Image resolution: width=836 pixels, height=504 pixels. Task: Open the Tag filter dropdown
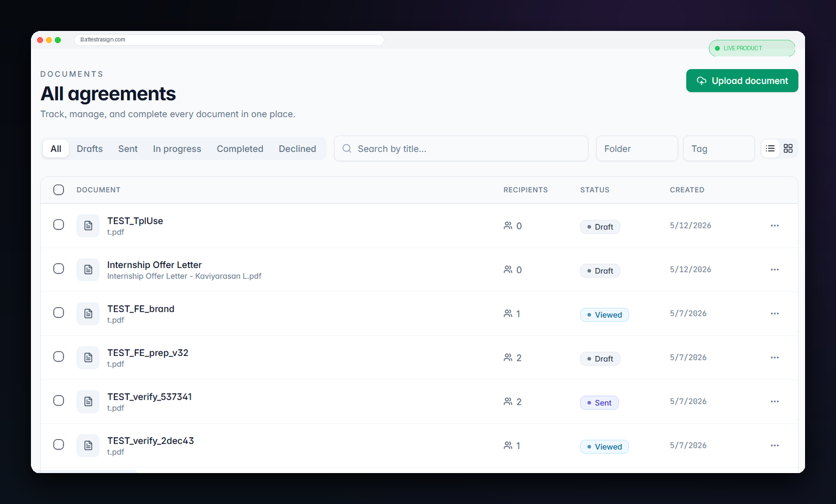pyautogui.click(x=719, y=149)
